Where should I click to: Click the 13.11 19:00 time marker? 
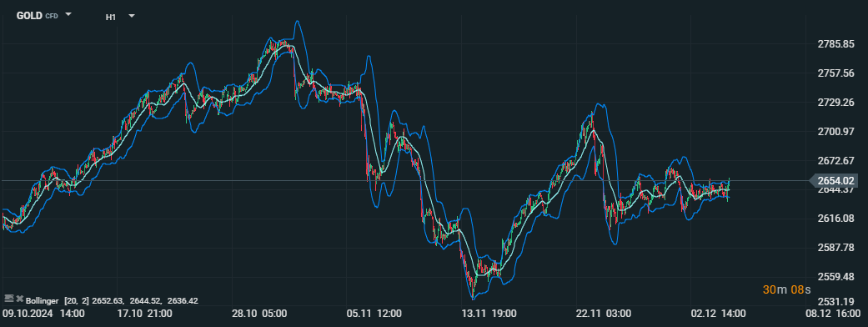tap(489, 314)
